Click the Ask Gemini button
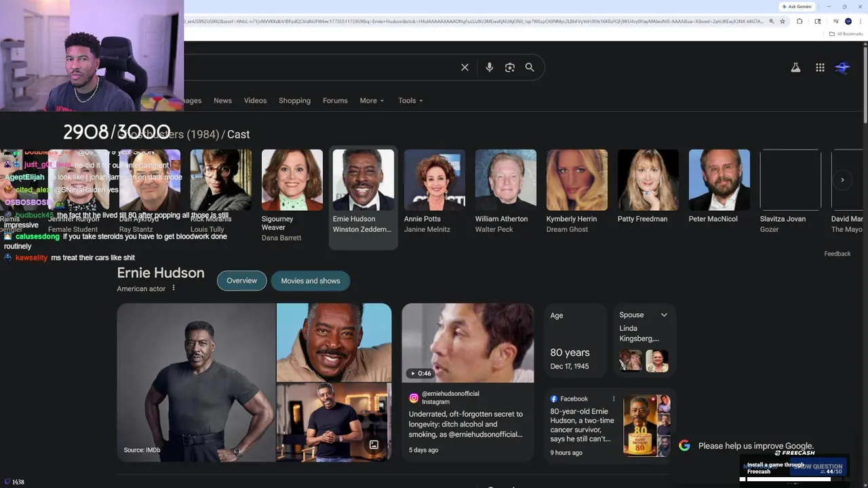Image resolution: width=868 pixels, height=488 pixels. [796, 6]
